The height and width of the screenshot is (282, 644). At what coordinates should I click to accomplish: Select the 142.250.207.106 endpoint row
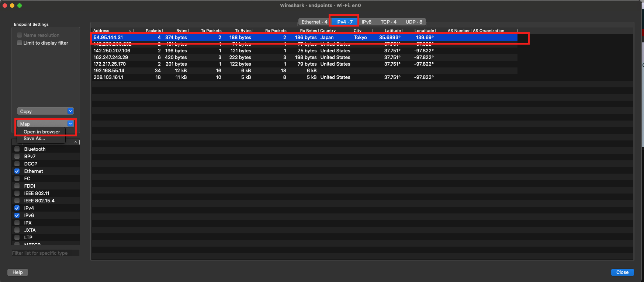pyautogui.click(x=304, y=51)
